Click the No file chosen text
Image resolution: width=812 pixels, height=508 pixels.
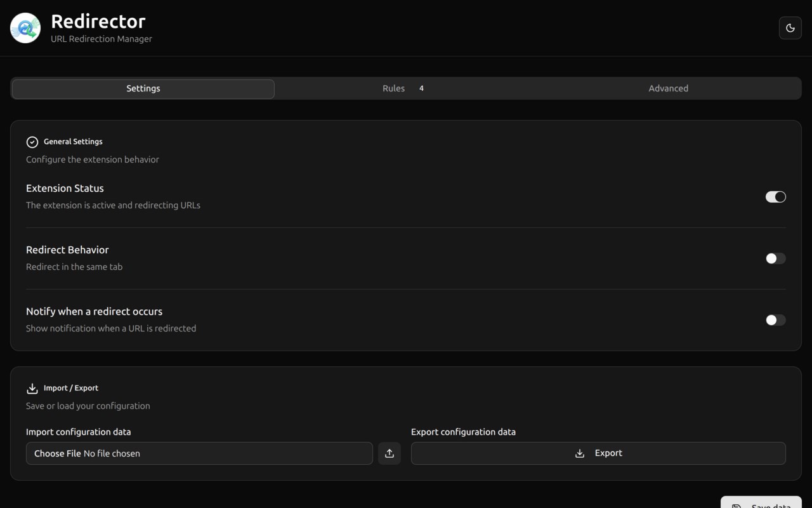tap(112, 453)
